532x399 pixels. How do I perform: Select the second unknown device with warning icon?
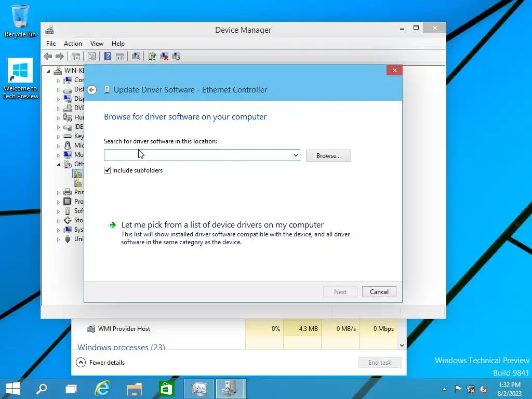(x=78, y=183)
